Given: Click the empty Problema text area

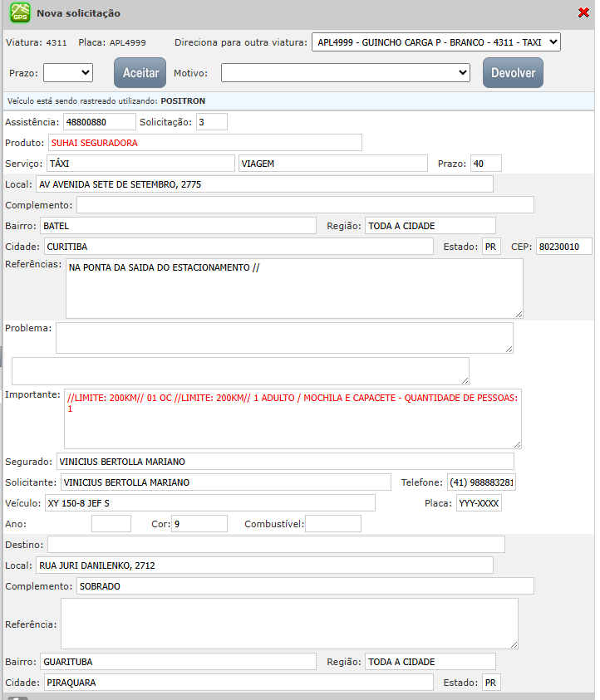Looking at the screenshot, I should (283, 338).
